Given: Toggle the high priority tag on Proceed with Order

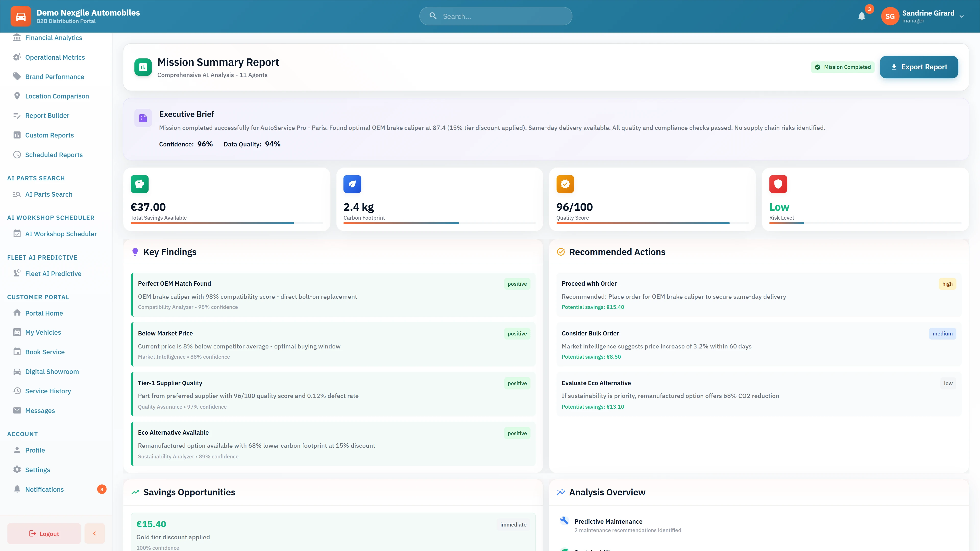Looking at the screenshot, I should pyautogui.click(x=947, y=284).
